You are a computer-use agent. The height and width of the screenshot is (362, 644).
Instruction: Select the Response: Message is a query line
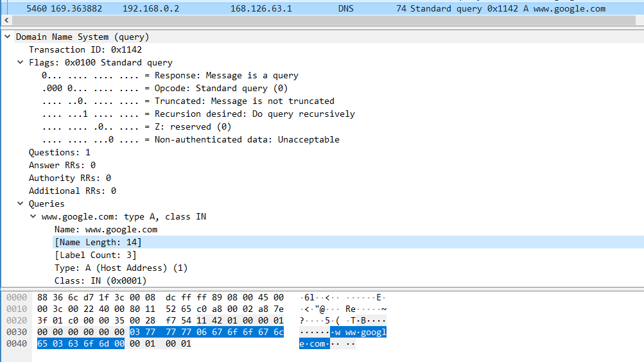170,76
